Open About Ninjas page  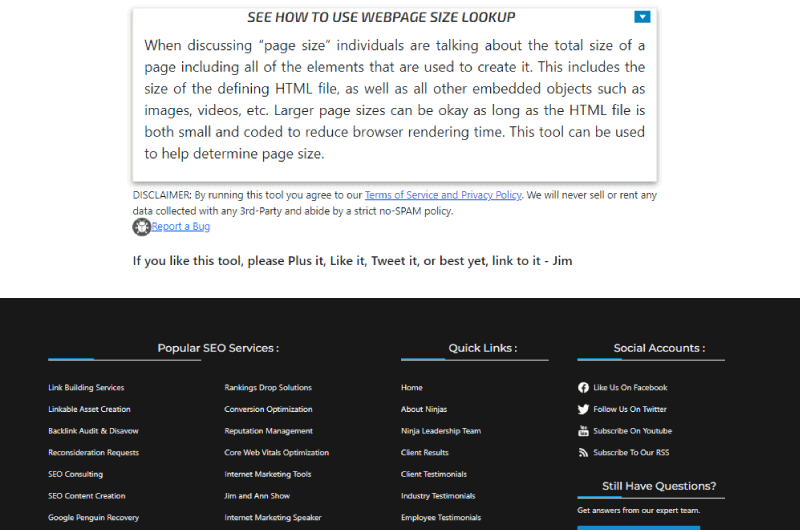424,409
